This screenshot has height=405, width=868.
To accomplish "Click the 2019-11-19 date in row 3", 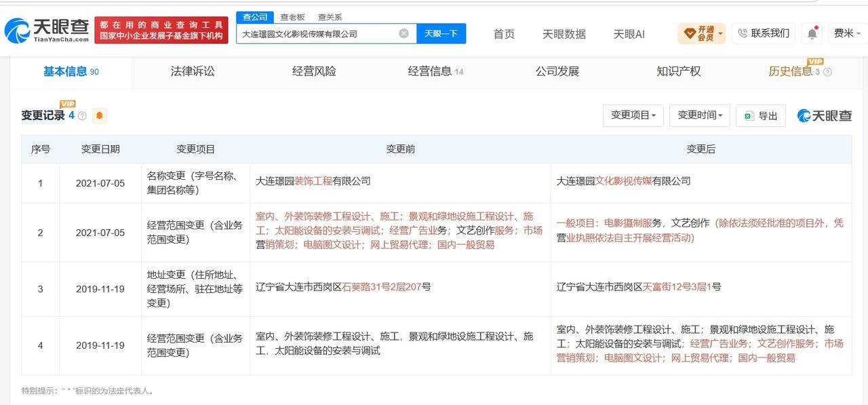I will tap(100, 289).
